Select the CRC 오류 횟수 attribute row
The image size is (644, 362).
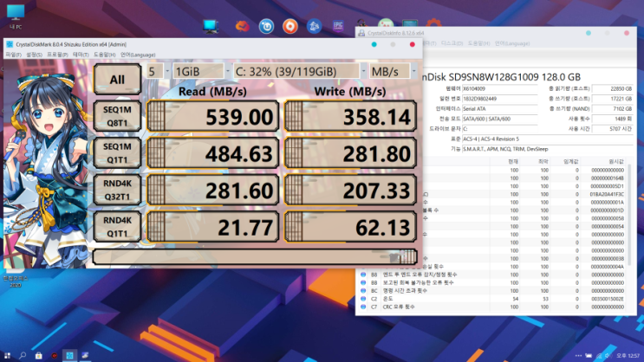493,307
